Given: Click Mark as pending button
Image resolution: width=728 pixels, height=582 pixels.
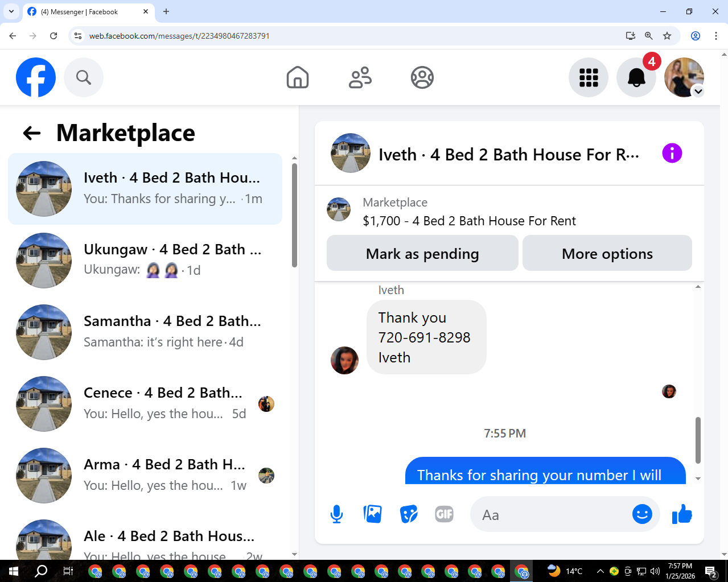Looking at the screenshot, I should 422,253.
